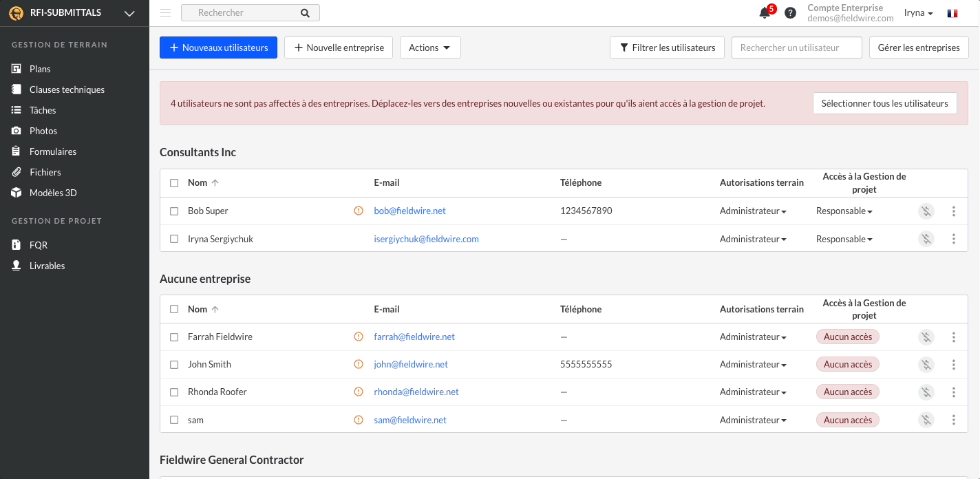Viewport: 980px width, 479px height.
Task: Click the Rechercher un utilisateur field
Action: point(796,47)
